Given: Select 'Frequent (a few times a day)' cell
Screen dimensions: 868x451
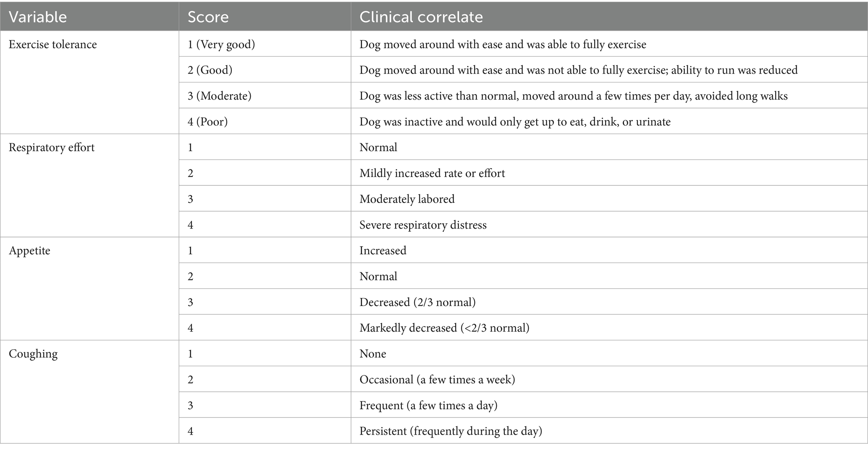Looking at the screenshot, I should click(x=428, y=405).
